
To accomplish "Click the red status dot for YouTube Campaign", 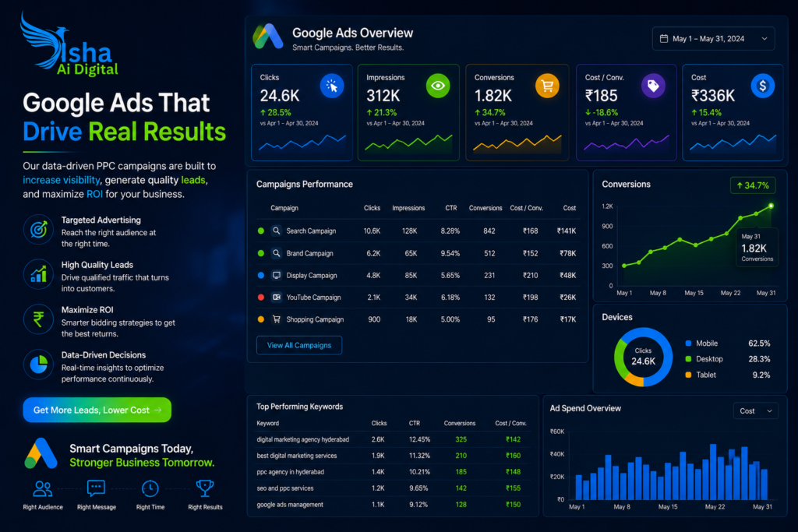I will pyautogui.click(x=261, y=297).
